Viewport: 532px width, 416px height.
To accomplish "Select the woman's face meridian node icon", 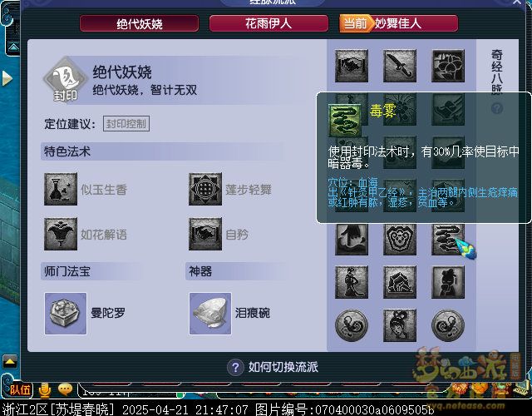I will click(400, 325).
